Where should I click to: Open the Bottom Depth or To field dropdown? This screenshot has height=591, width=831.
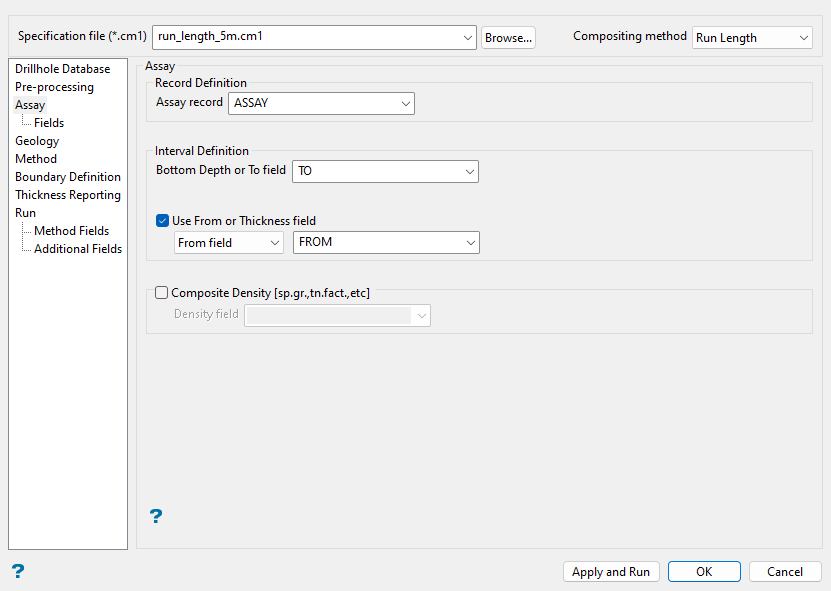pos(470,171)
